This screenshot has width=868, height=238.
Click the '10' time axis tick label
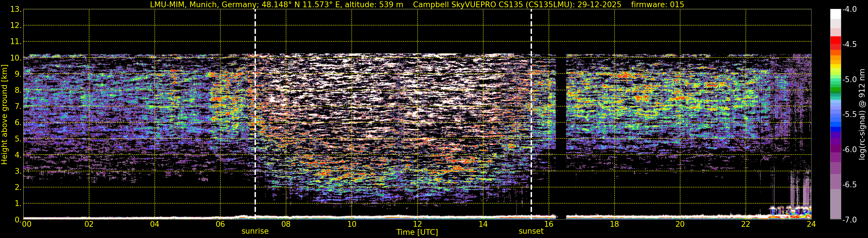352,224
